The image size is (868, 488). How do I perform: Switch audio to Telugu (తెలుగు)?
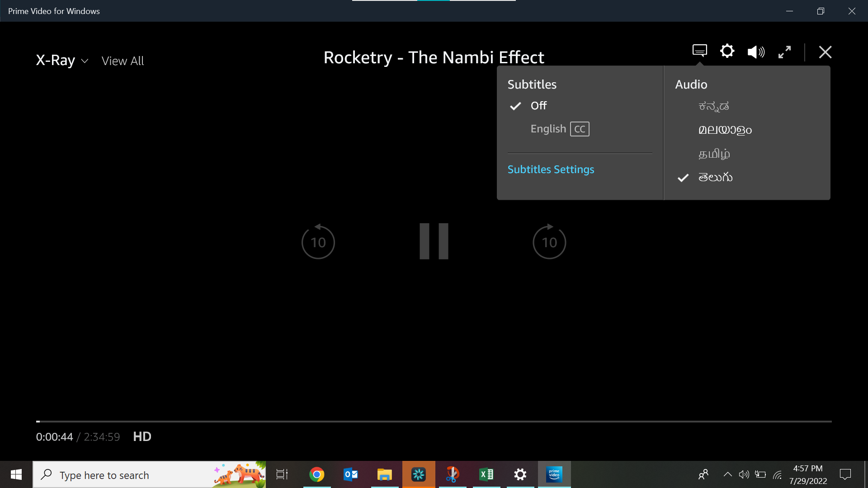click(x=715, y=178)
